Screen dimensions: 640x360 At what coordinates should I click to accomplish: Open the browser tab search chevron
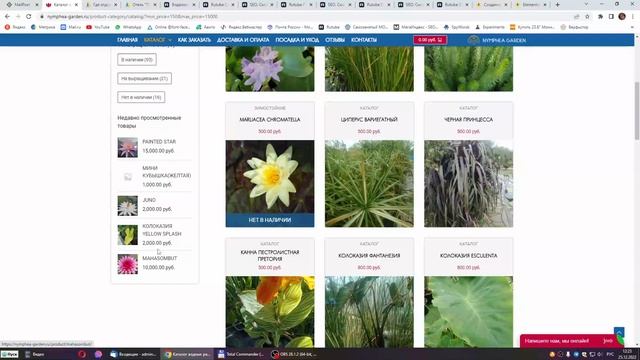pos(586,4)
